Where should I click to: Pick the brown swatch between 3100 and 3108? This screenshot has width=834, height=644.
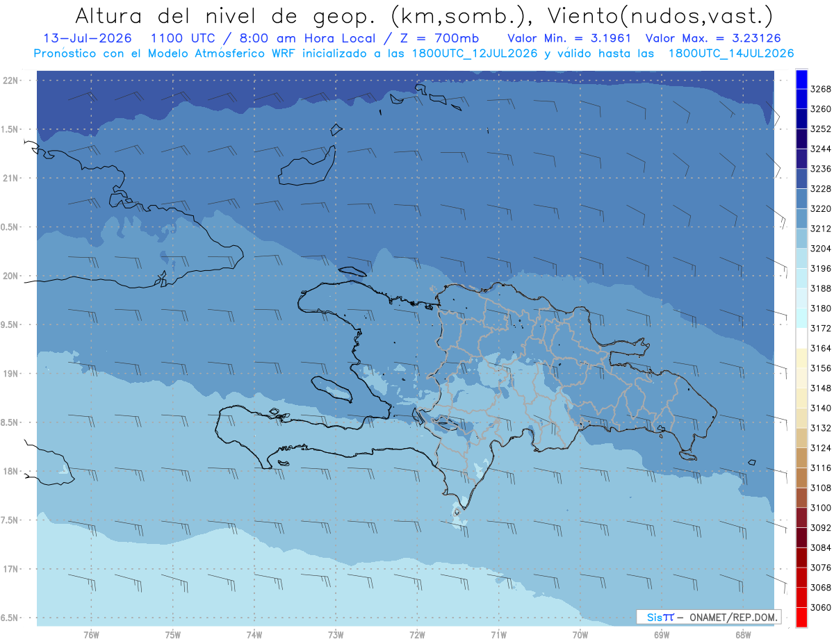(x=801, y=497)
